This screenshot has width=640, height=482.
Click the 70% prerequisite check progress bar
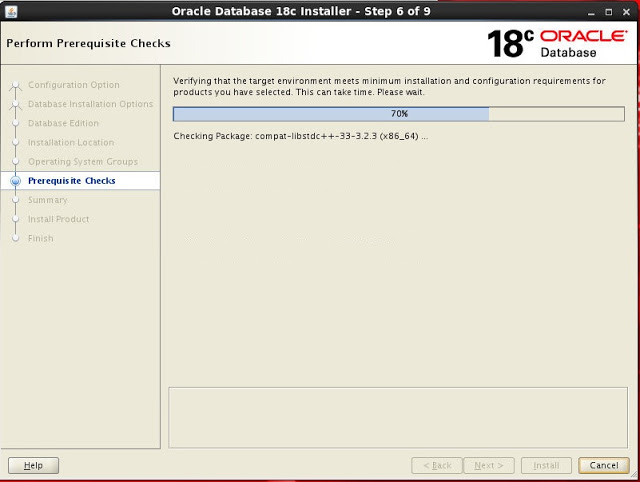[399, 114]
